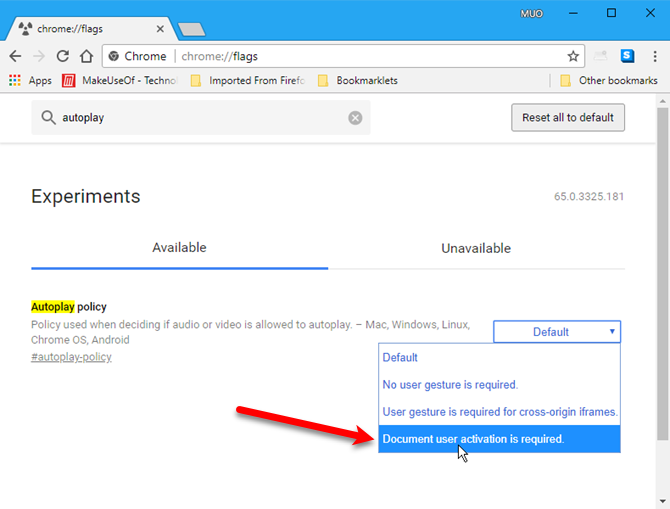Close the chrome://flags tab
This screenshot has height=509, width=670.
point(159,29)
